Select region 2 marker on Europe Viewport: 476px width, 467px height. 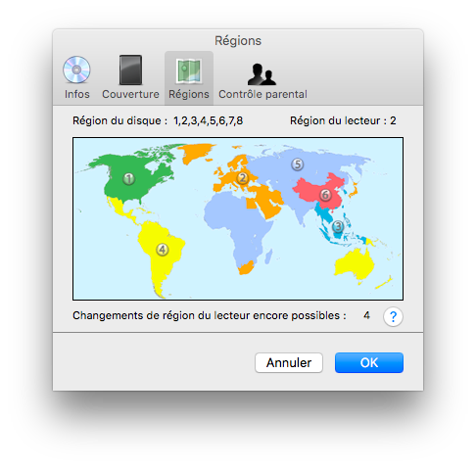coord(243,178)
